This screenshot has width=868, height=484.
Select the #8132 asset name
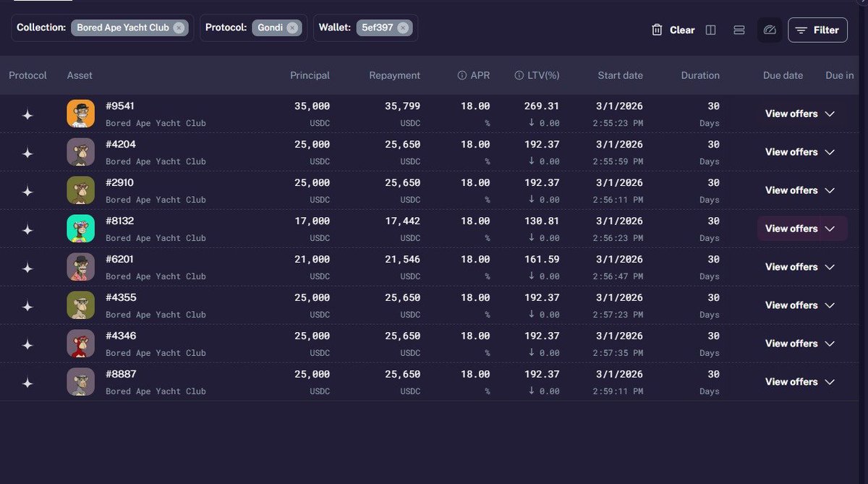[120, 221]
